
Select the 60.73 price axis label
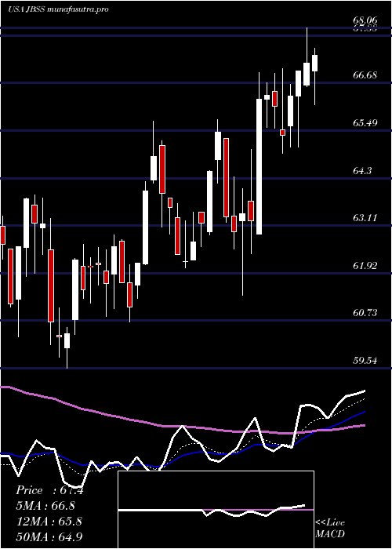[365, 313]
